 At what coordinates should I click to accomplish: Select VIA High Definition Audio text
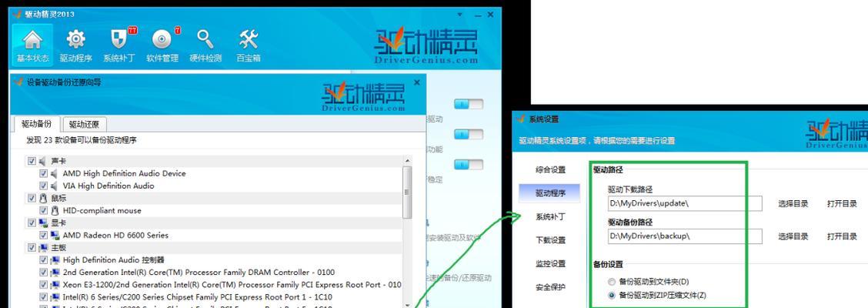pyautogui.click(x=108, y=186)
